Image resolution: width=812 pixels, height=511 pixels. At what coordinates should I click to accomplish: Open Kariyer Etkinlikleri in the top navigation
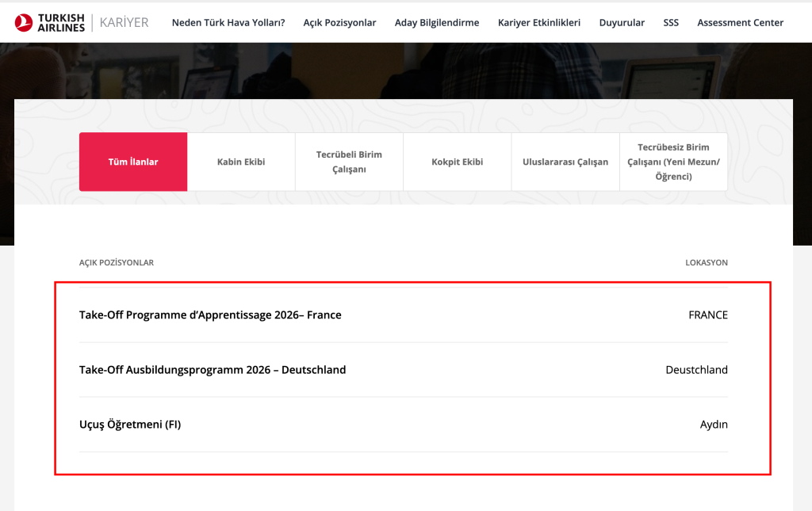pos(539,23)
